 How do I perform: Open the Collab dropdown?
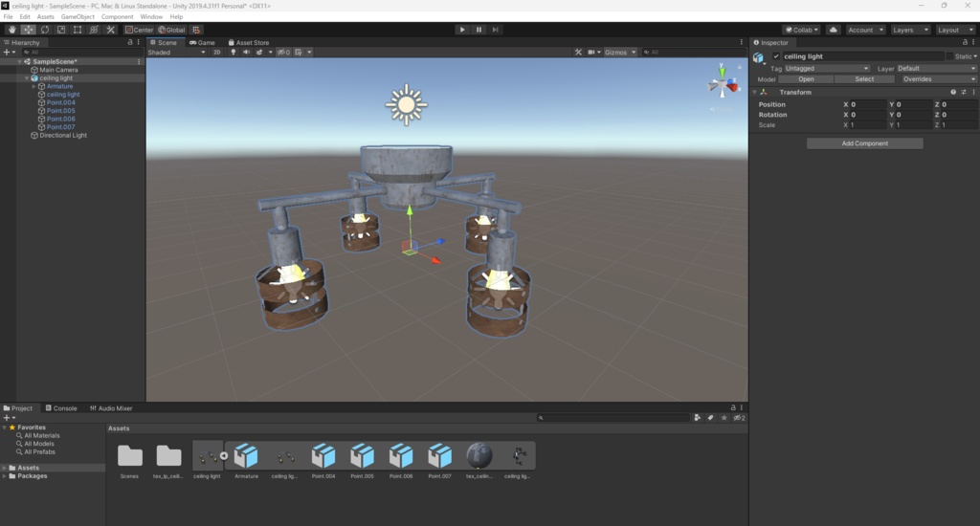coord(802,30)
